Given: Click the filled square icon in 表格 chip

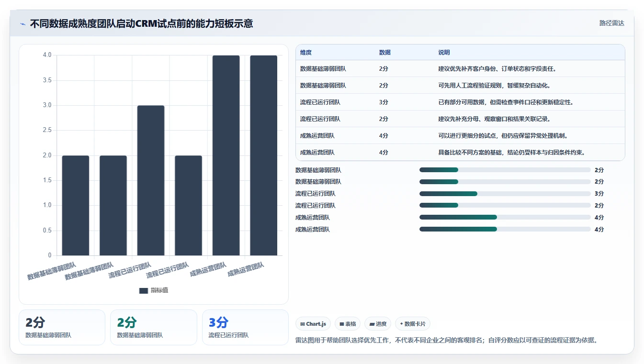Looking at the screenshot, I should coord(342,324).
